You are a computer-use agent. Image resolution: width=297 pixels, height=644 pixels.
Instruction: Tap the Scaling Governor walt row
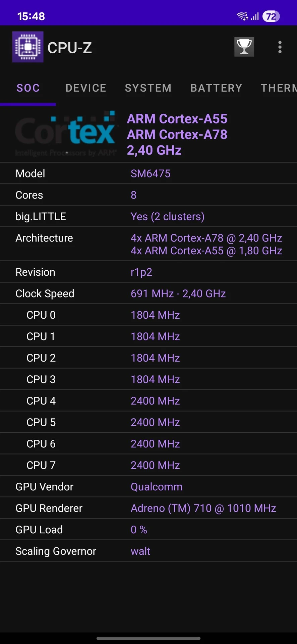tap(148, 551)
